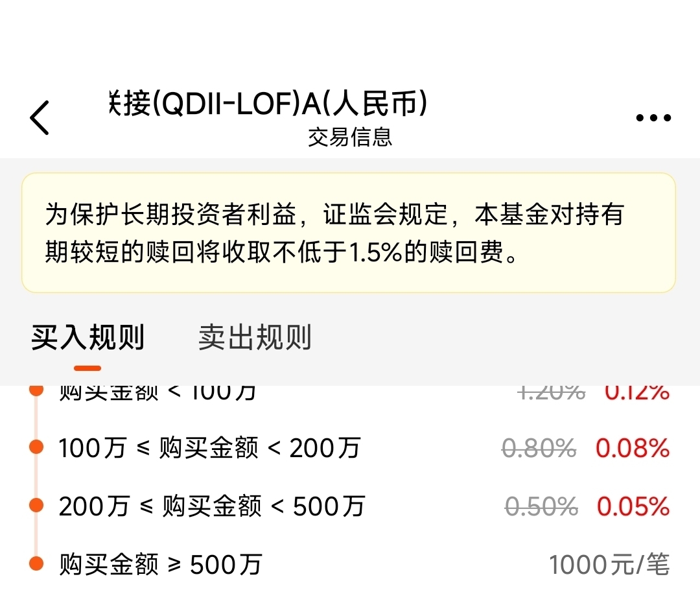Image resolution: width=700 pixels, height=603 pixels.
Task: Click the discounted 0.05% fee rate
Action: pos(633,506)
